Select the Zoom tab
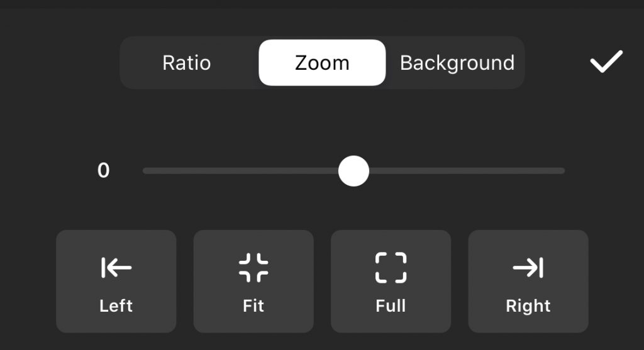The width and height of the screenshot is (644, 350). [322, 63]
